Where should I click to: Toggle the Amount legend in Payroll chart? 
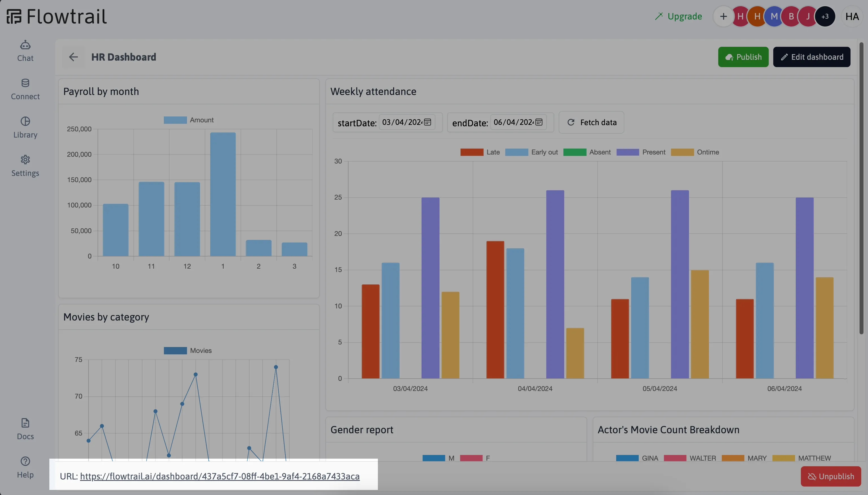[x=189, y=120]
